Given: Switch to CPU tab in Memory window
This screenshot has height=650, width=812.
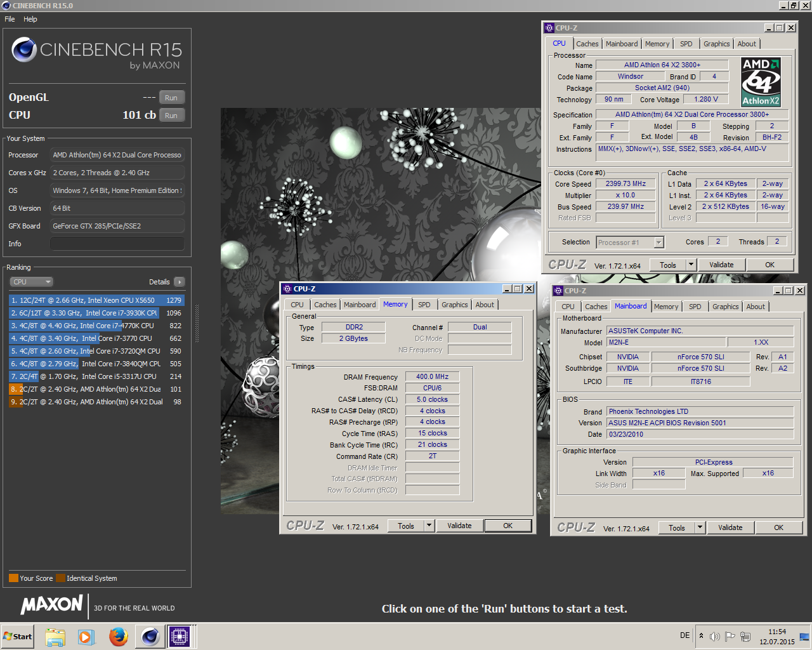Looking at the screenshot, I should coord(297,305).
